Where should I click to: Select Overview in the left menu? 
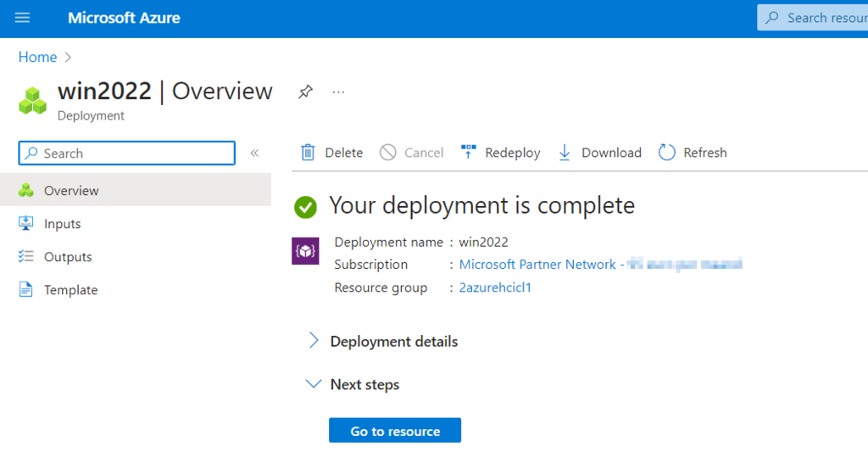coord(136,190)
